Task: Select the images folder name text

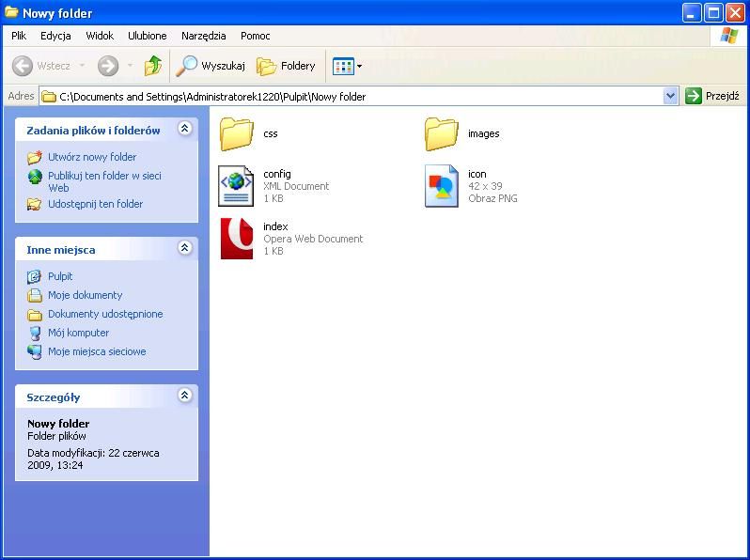Action: point(484,134)
